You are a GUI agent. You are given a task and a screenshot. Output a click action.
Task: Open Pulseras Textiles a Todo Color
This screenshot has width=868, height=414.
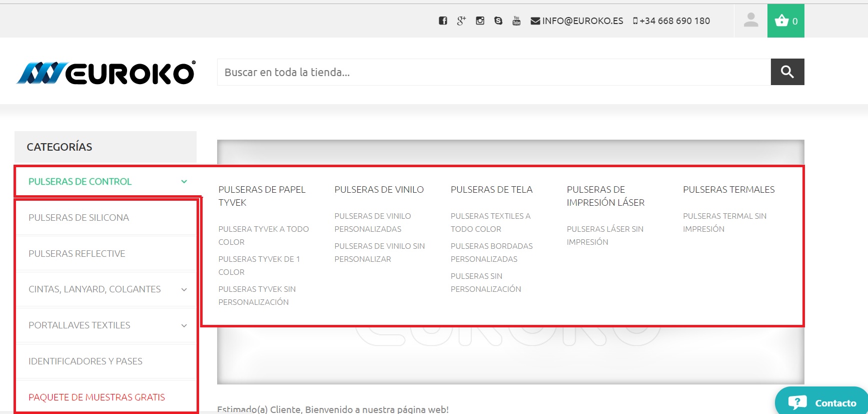pyautogui.click(x=491, y=223)
